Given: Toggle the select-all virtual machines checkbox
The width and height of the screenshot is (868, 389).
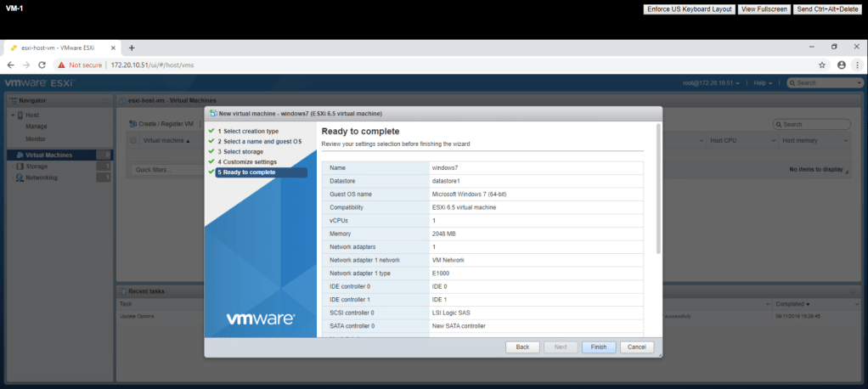Looking at the screenshot, I should (x=133, y=140).
